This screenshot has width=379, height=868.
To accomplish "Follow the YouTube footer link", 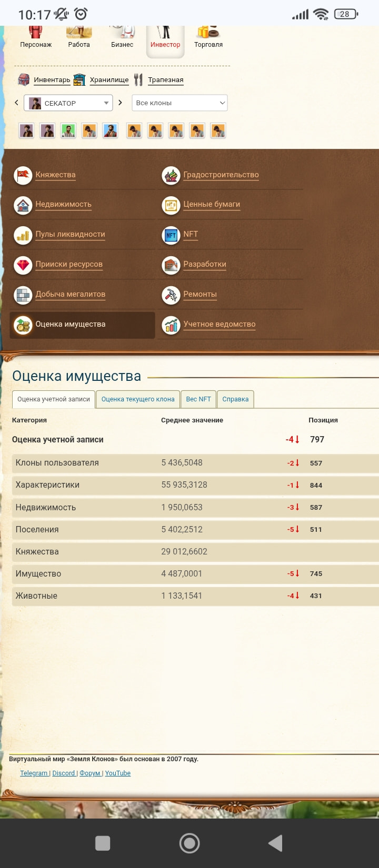I will click(117, 773).
